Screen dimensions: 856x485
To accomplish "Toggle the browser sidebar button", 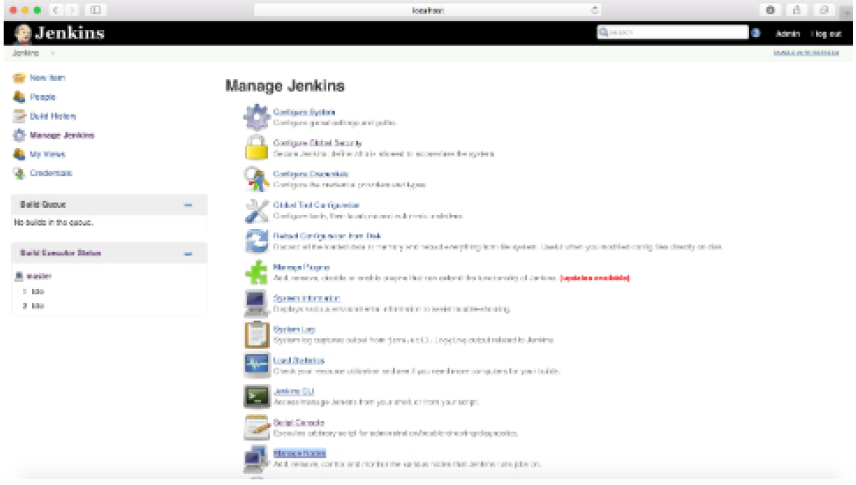I will tap(96, 10).
